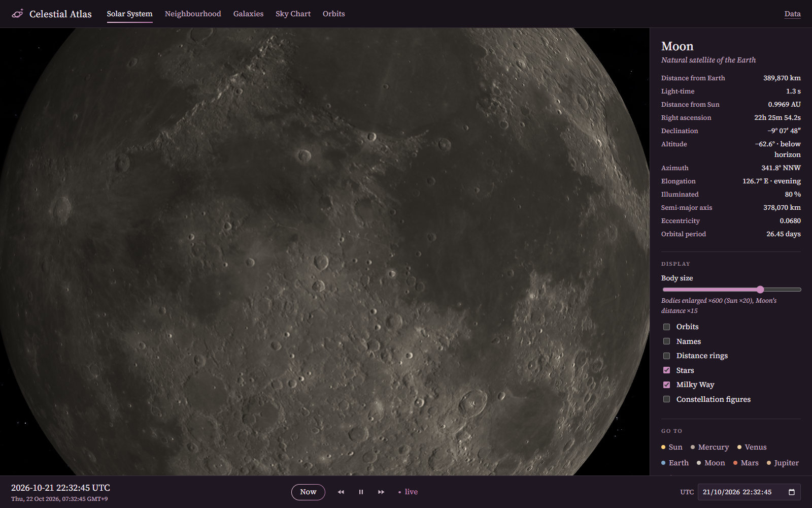Screen dimensions: 812x508
Task: Click the 2026-10-21 22:32:45 UTC timestamp
Action: (x=60, y=488)
